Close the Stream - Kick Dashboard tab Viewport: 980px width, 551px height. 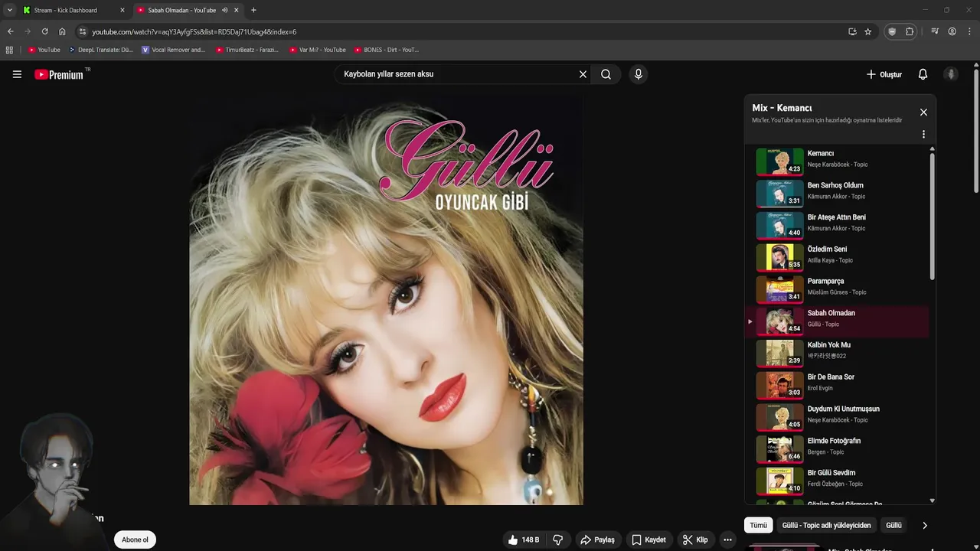coord(122,10)
